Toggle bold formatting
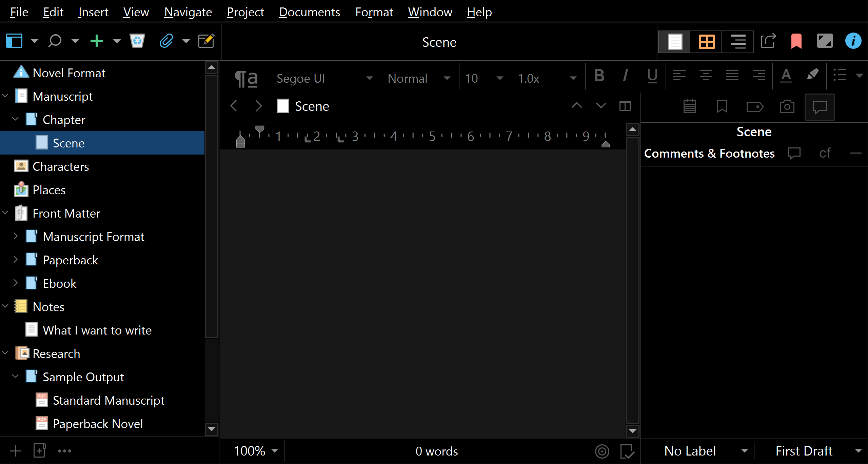Viewport: 868px width, 464px height. point(599,76)
